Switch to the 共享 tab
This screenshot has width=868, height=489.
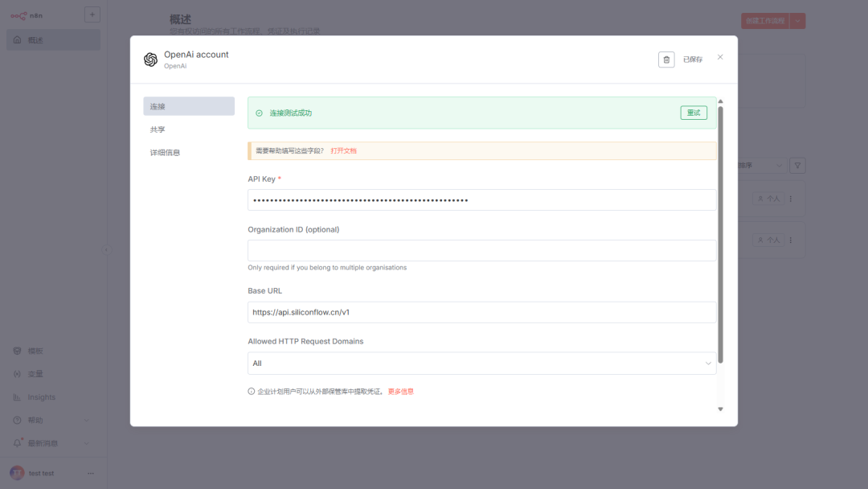pos(189,129)
